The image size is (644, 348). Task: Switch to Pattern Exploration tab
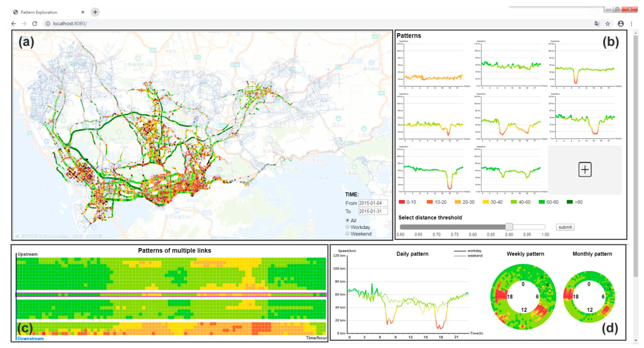39,12
